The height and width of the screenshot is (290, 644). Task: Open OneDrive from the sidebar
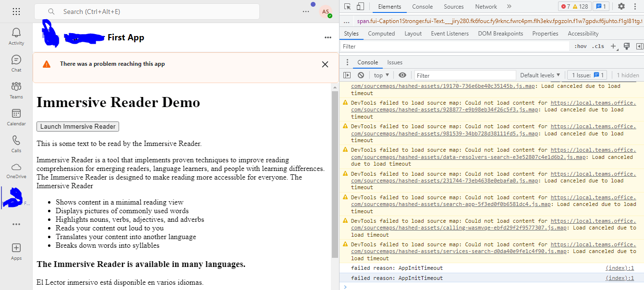click(x=16, y=171)
